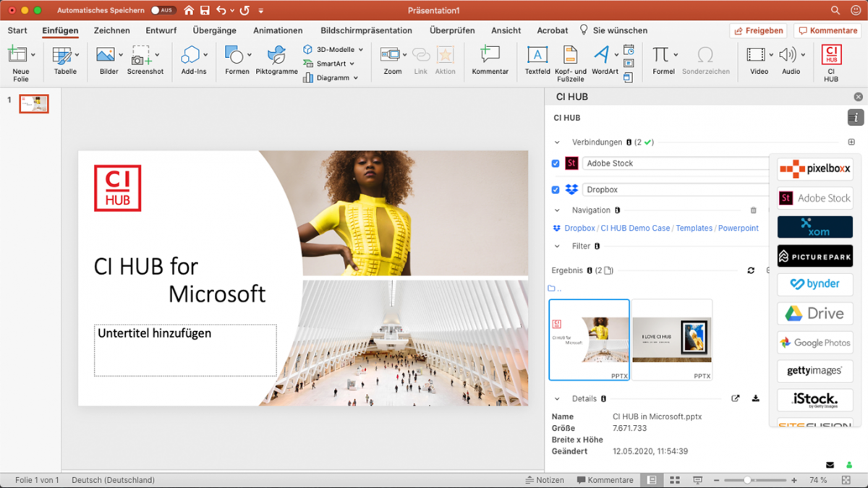Collapse the Verbindungen section
868x488 pixels.
click(x=556, y=142)
